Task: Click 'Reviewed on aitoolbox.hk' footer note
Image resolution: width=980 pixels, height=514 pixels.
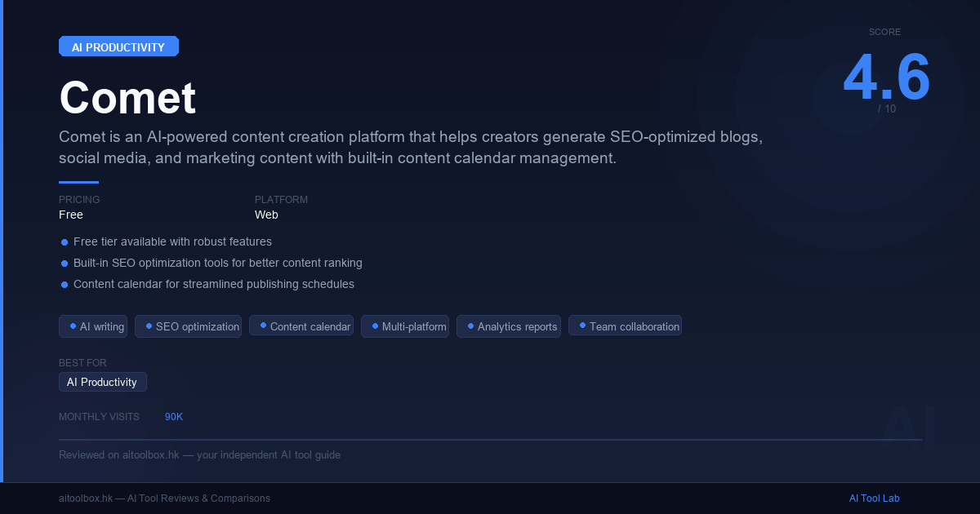Action: [x=199, y=454]
